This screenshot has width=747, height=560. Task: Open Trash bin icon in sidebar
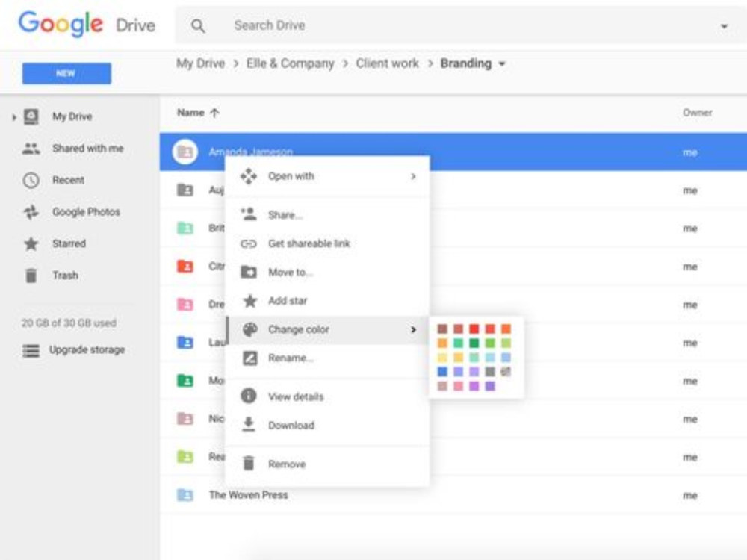(x=31, y=276)
